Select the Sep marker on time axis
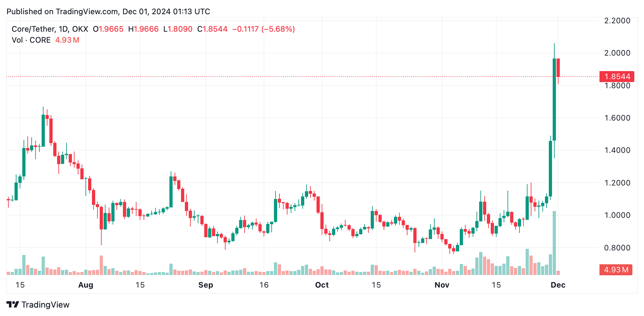 [206, 285]
